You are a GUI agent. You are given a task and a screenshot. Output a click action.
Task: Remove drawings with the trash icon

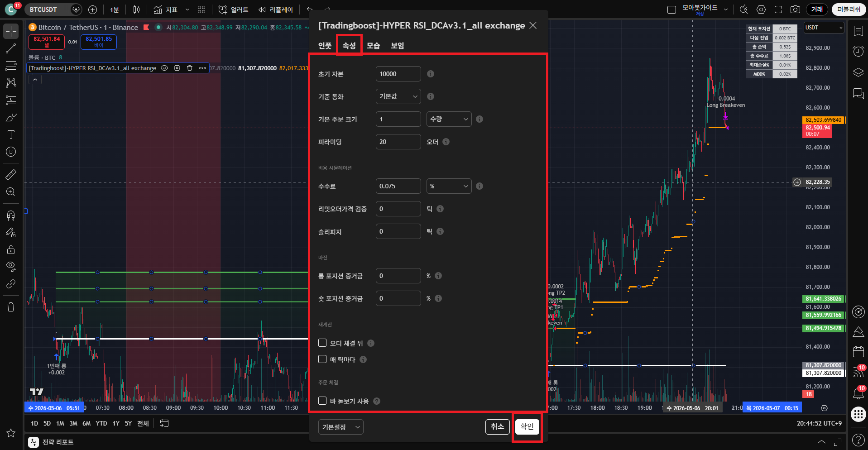click(11, 307)
